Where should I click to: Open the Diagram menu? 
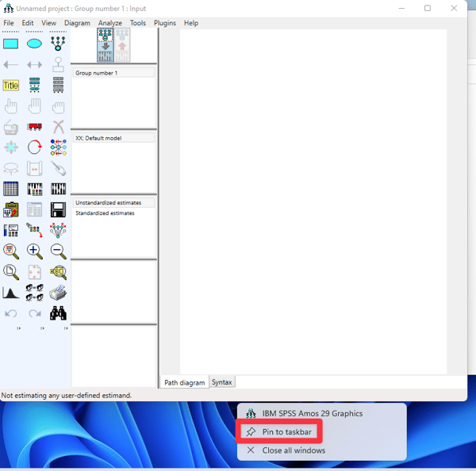click(77, 23)
